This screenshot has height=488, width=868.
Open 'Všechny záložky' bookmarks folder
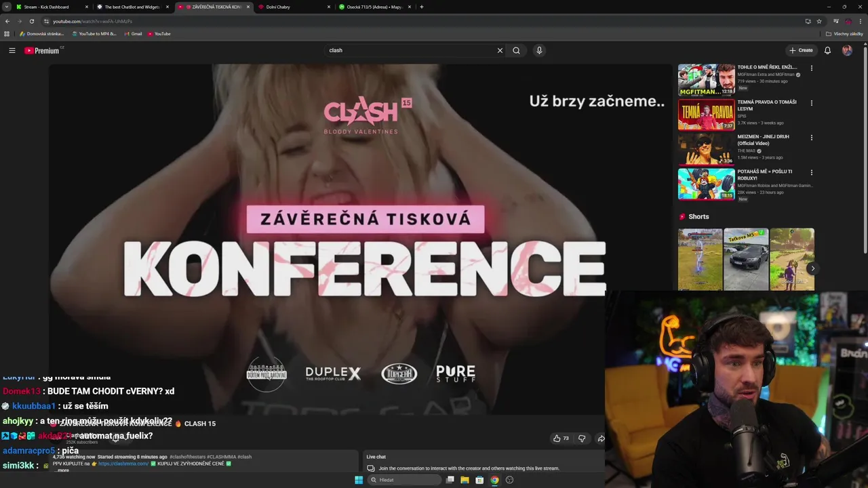[x=844, y=33]
